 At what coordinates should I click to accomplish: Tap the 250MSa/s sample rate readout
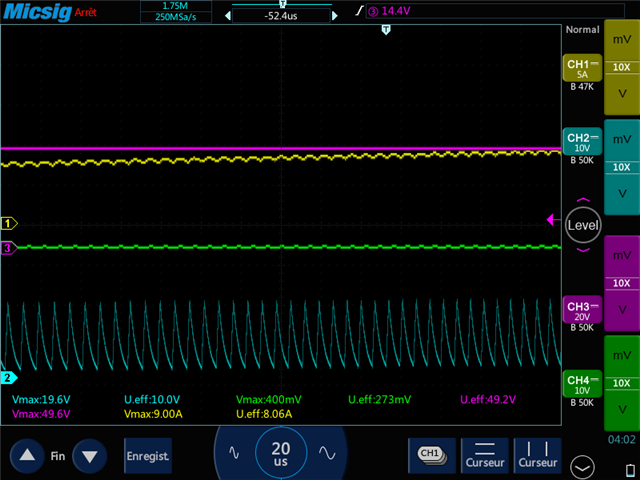176,17
